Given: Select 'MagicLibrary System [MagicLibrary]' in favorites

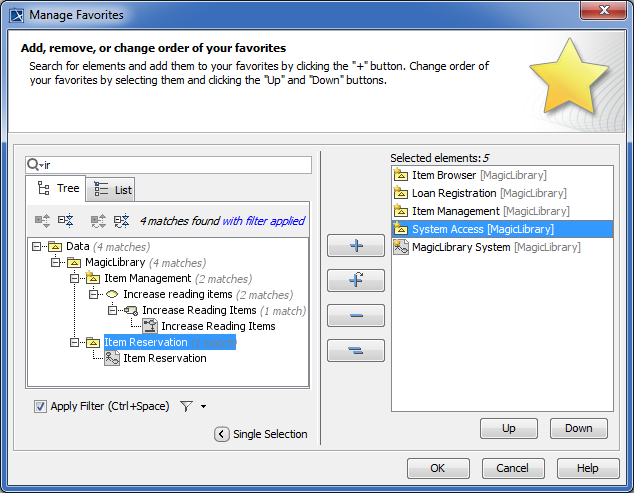Looking at the screenshot, I should (x=502, y=247).
